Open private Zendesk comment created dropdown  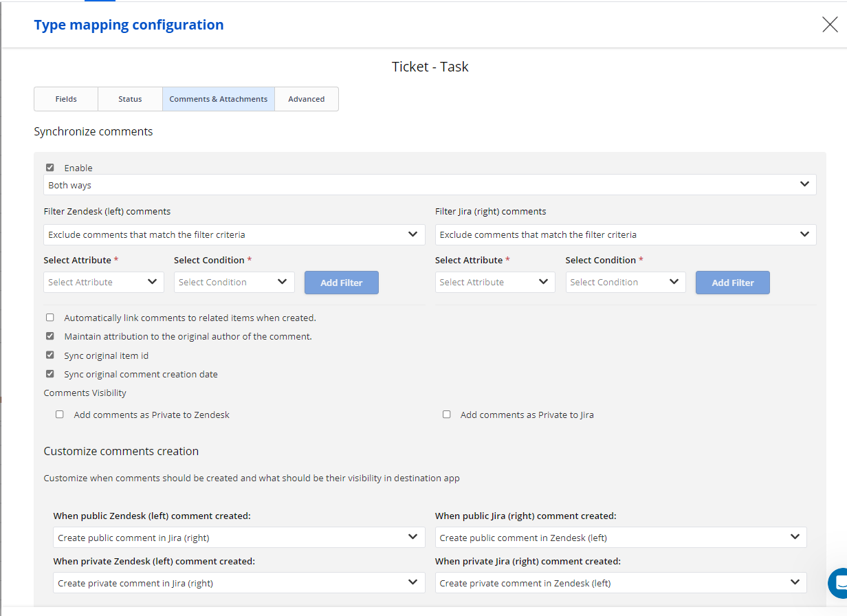click(x=239, y=583)
